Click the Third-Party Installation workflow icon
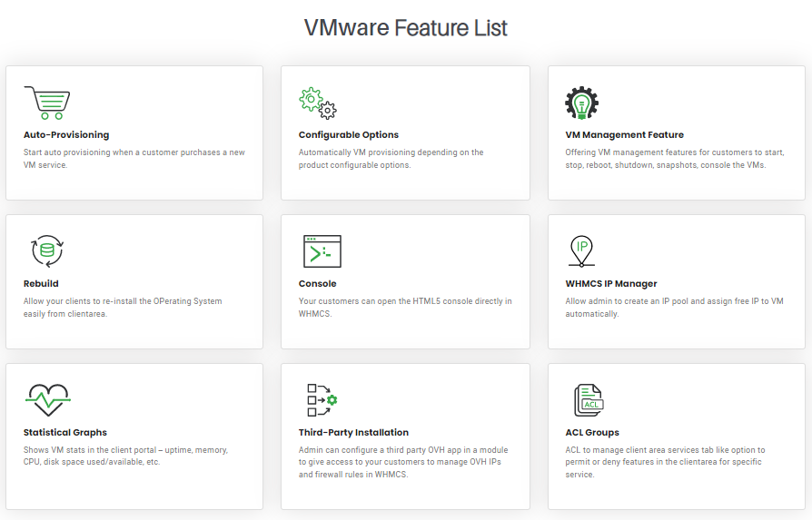812x520 pixels. point(322,400)
